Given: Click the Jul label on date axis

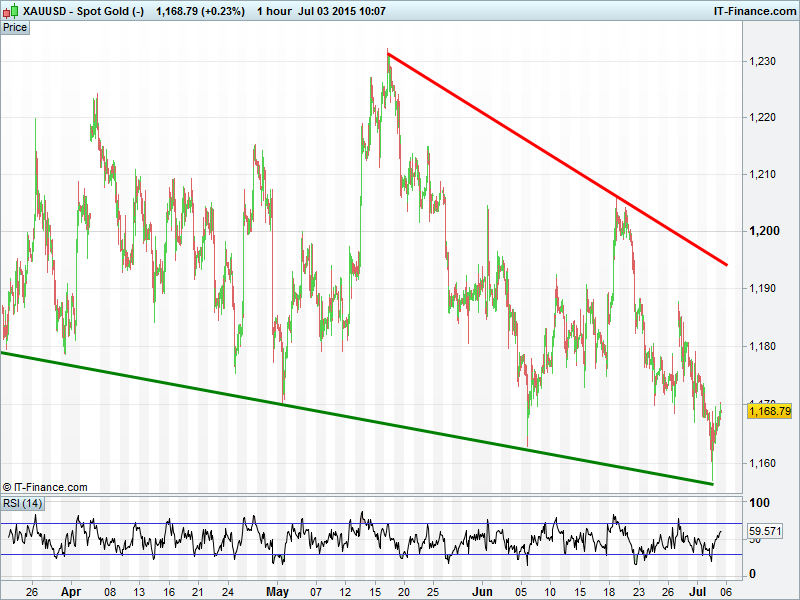Looking at the screenshot, I should (696, 591).
